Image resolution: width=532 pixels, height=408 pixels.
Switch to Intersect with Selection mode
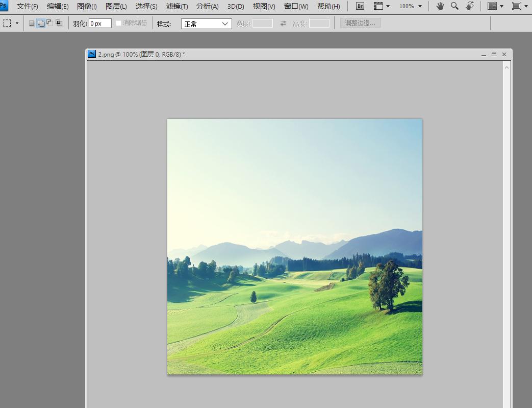pos(59,23)
